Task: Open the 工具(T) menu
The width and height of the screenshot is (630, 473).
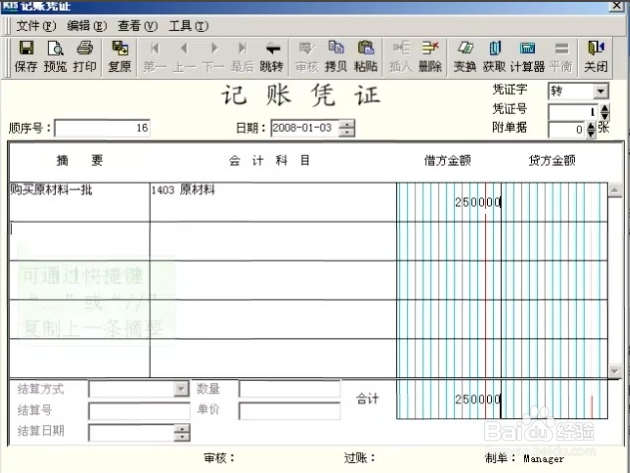Action: click(188, 26)
